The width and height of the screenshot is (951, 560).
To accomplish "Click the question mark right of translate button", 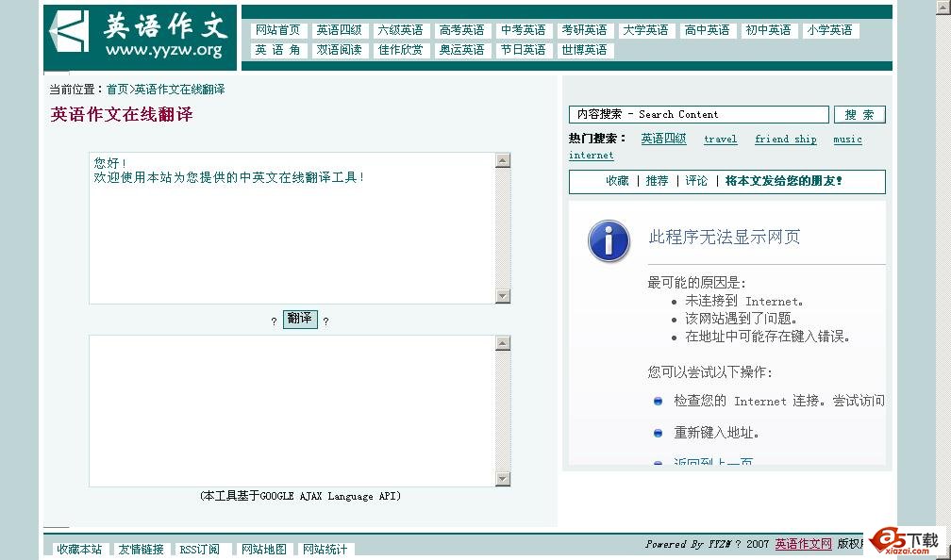I will [x=325, y=320].
